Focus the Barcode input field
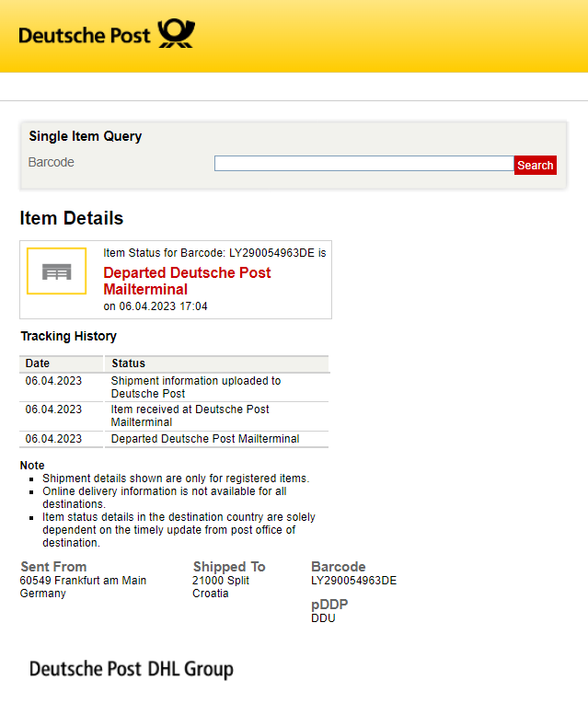Screen dimensions: 588x715 pos(363,164)
